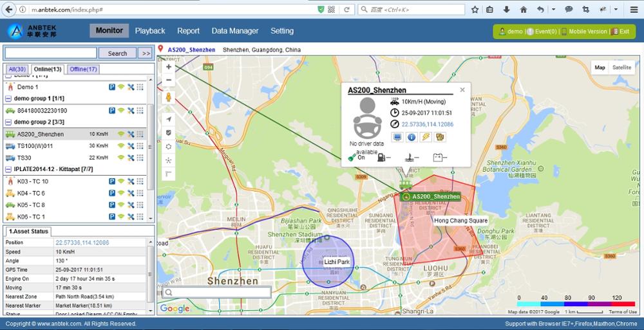Open the Report menu

coord(189,31)
